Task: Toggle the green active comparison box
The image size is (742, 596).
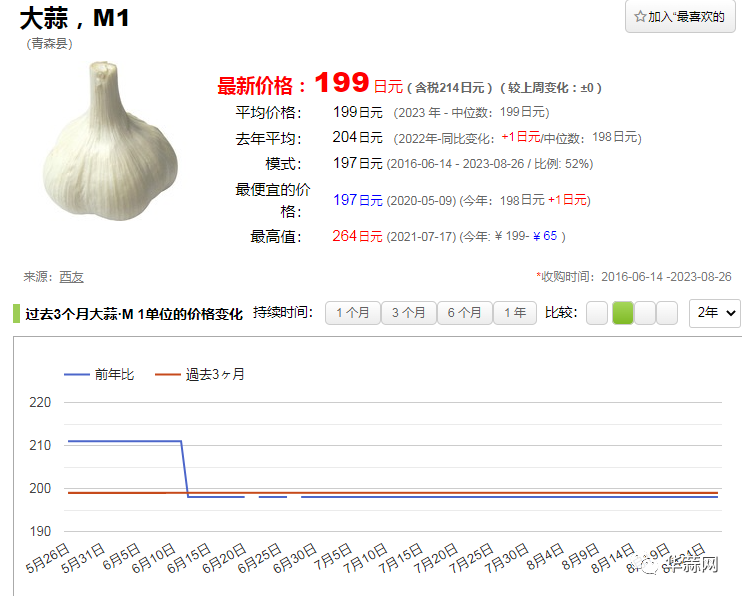Action: [x=622, y=313]
